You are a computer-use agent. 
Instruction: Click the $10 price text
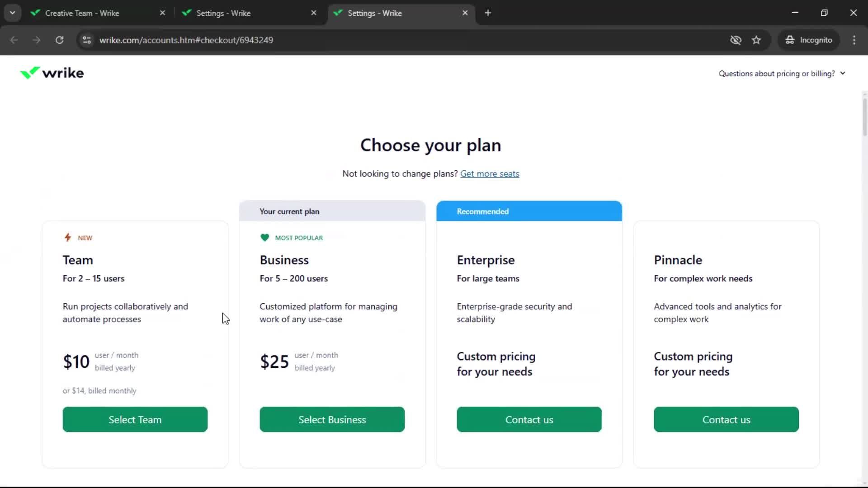[x=76, y=362]
